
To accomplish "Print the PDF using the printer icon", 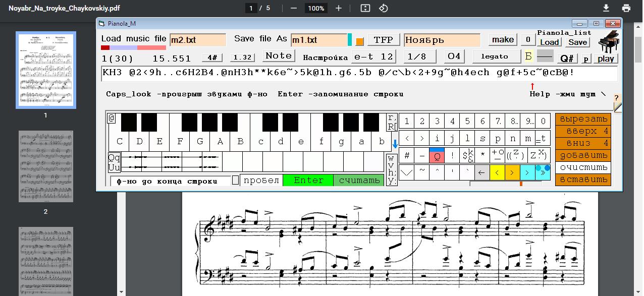I will coord(626,8).
